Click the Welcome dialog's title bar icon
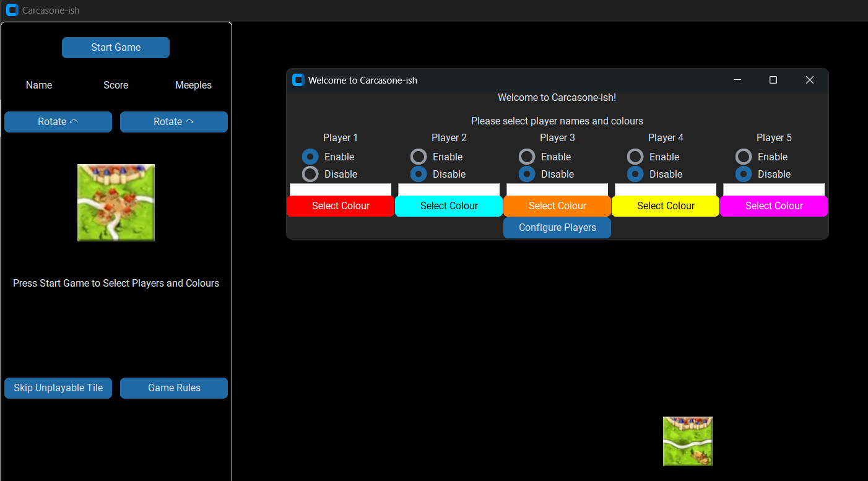This screenshot has height=481, width=868. [x=298, y=80]
